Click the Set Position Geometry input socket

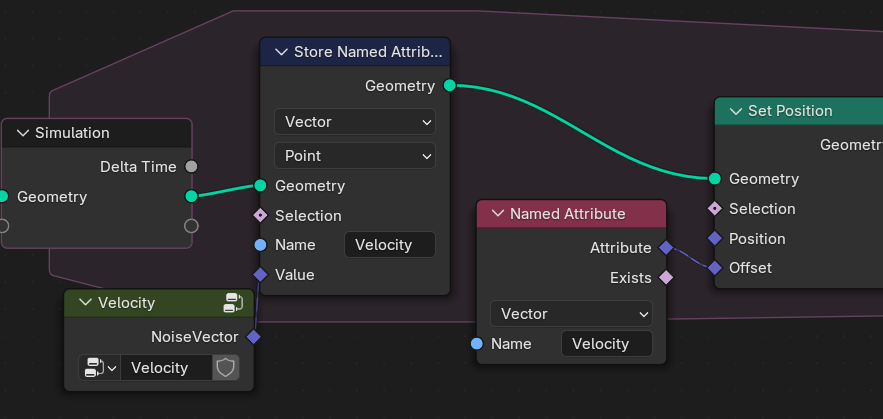715,179
